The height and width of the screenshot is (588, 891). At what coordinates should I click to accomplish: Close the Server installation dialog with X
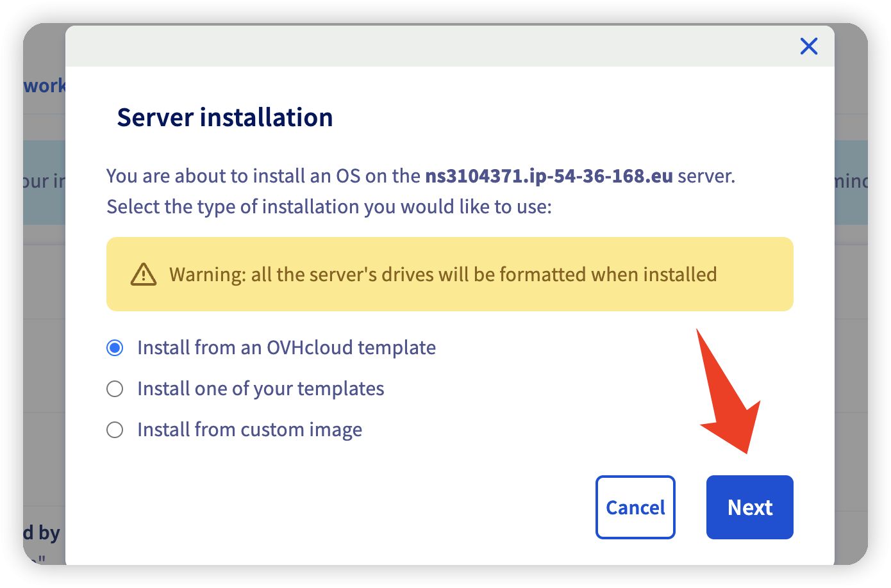(808, 46)
